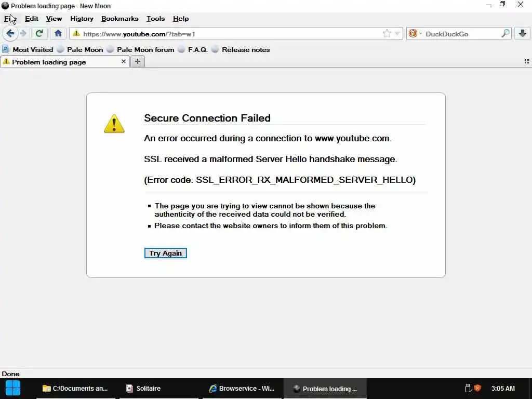Click the List all tabs icon
532x399 pixels.
tap(527, 61)
